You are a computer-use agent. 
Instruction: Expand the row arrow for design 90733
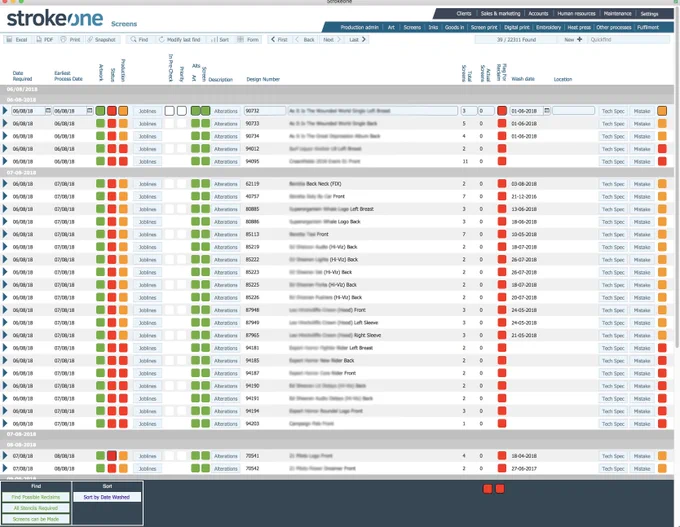(5, 123)
